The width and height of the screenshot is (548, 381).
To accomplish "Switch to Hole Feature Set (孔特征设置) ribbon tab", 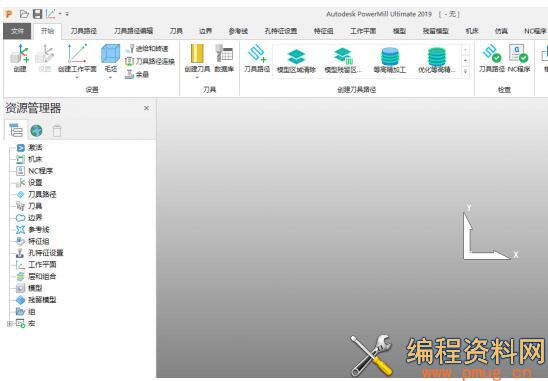I will point(281,31).
